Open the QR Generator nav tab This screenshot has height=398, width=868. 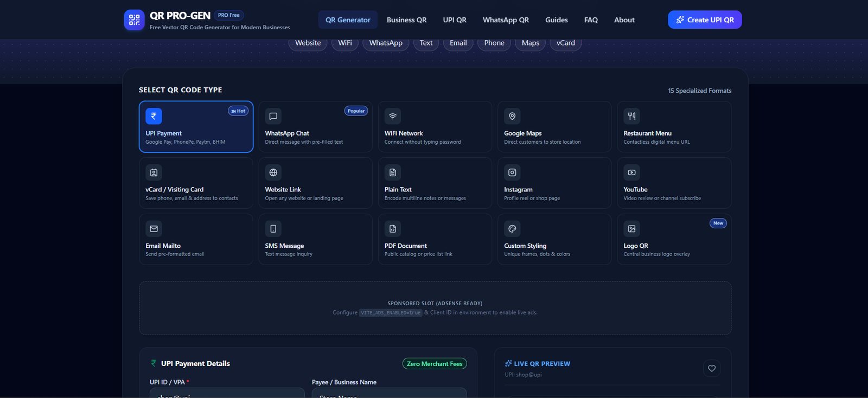(348, 20)
